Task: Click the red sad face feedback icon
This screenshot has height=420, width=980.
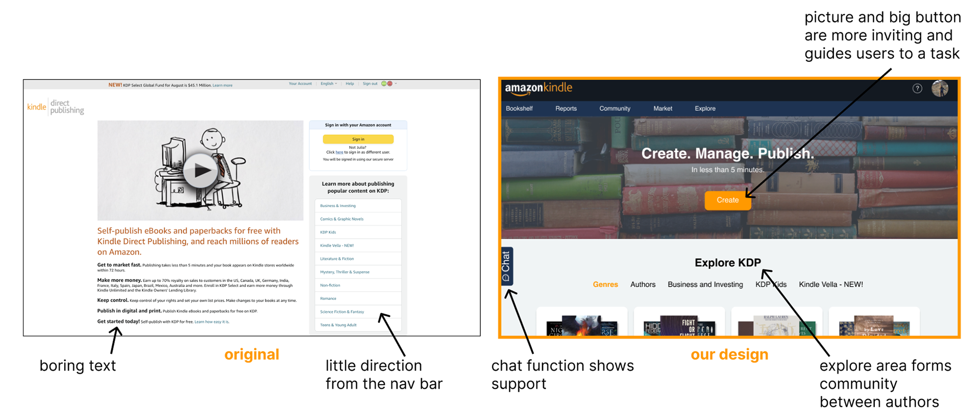Action: [x=390, y=84]
